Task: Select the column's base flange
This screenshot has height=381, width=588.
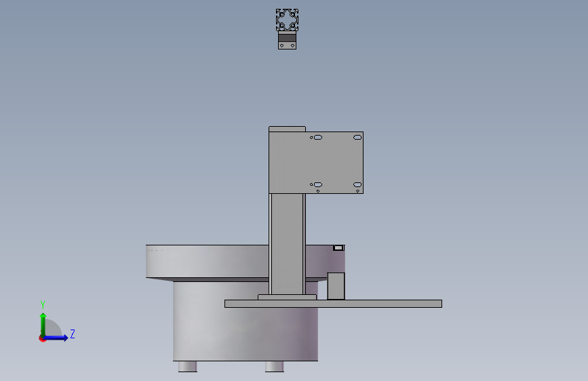Action: pyautogui.click(x=288, y=297)
